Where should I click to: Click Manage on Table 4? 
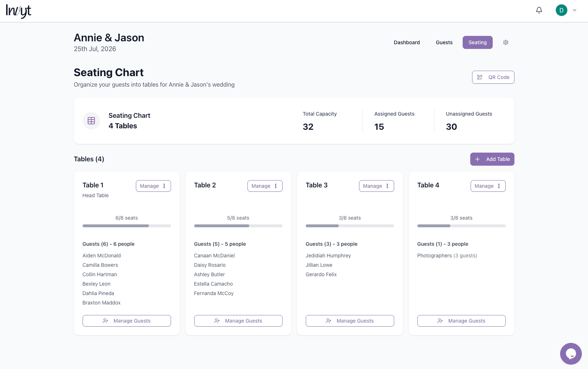(484, 186)
